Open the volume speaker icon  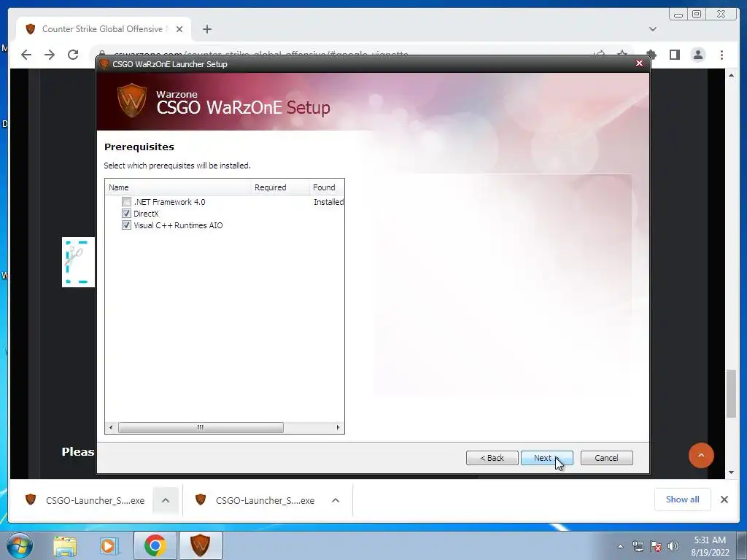tap(673, 546)
